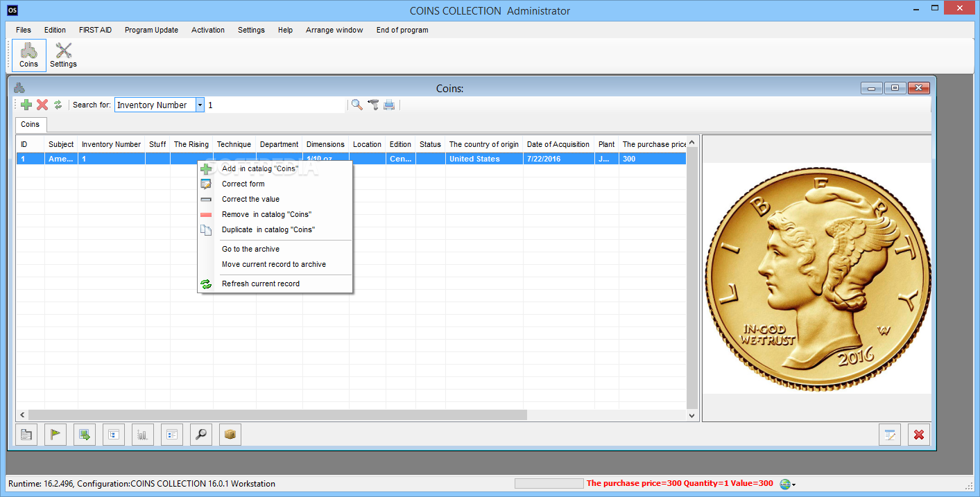The height and width of the screenshot is (497, 980).
Task: Click the tree structure icon in bottom toolbar
Action: click(x=114, y=435)
